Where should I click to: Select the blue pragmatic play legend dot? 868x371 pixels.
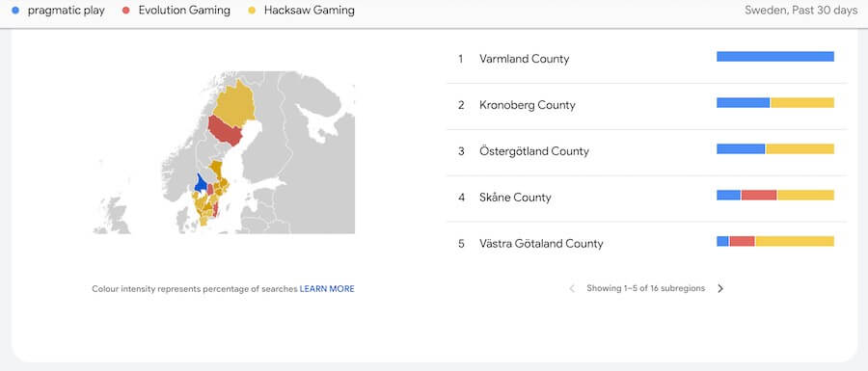pyautogui.click(x=15, y=10)
